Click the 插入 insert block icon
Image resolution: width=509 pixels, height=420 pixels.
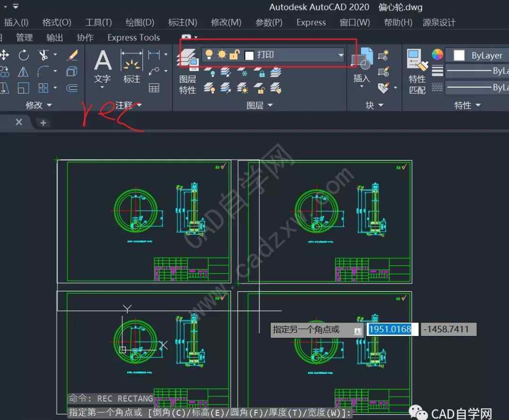[x=361, y=66]
